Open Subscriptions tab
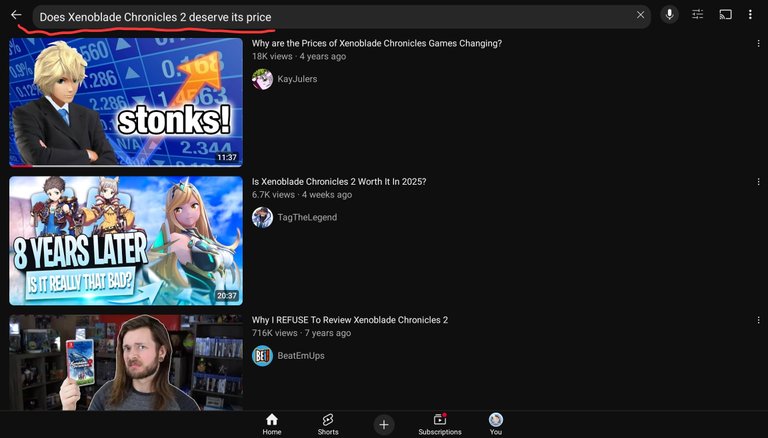Viewport: 768px width, 438px height. (440, 424)
